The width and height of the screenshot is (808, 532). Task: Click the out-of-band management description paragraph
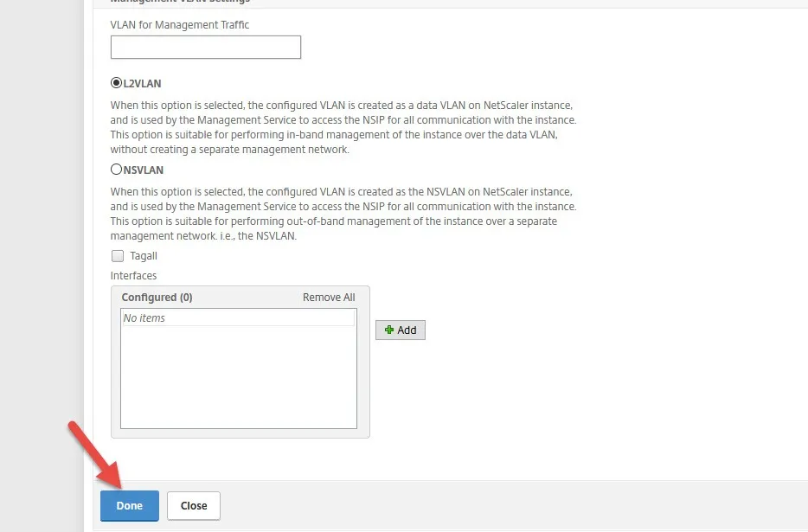[x=343, y=214]
